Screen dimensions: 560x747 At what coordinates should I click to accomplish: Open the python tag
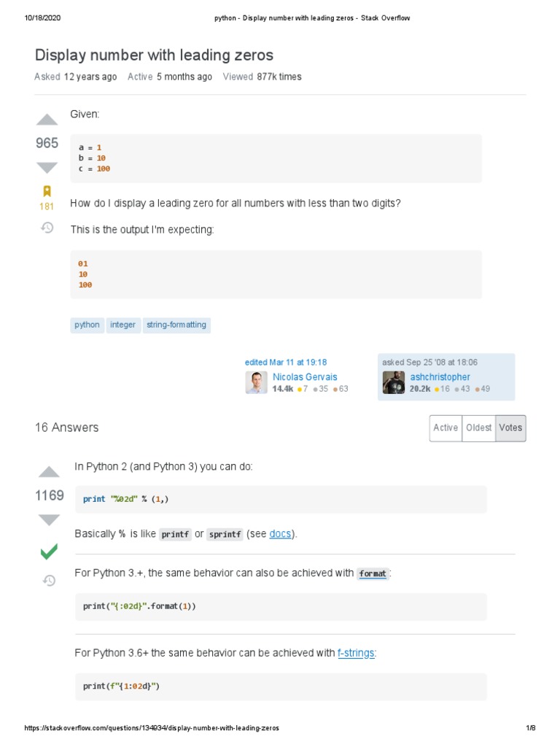point(87,325)
